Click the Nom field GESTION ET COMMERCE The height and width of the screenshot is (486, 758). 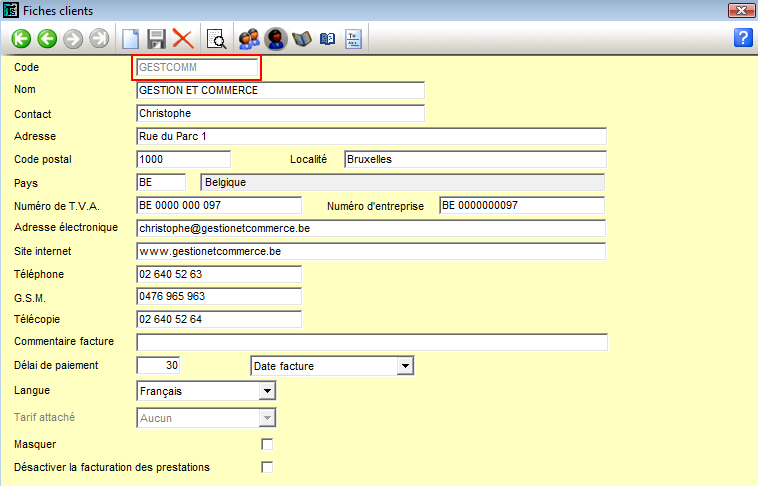pos(280,90)
